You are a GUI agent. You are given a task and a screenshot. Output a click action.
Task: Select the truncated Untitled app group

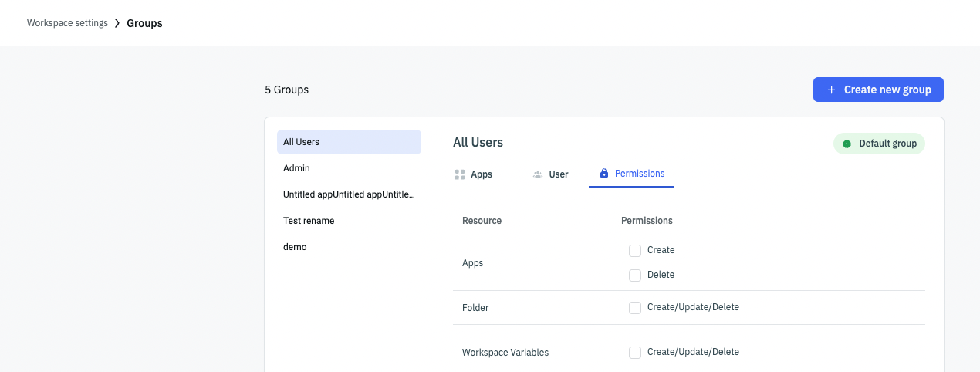[x=349, y=194]
